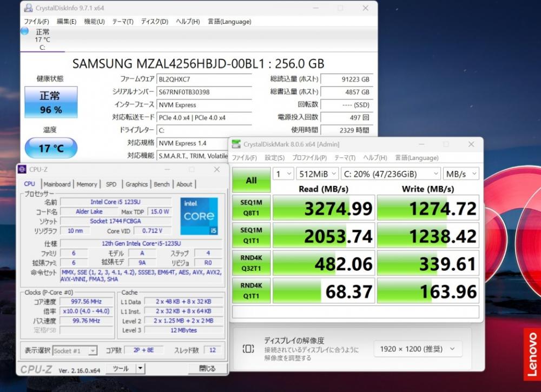Click the display resolution icon in Settings
Image resolution: width=541 pixels, height=392 pixels.
point(248,349)
